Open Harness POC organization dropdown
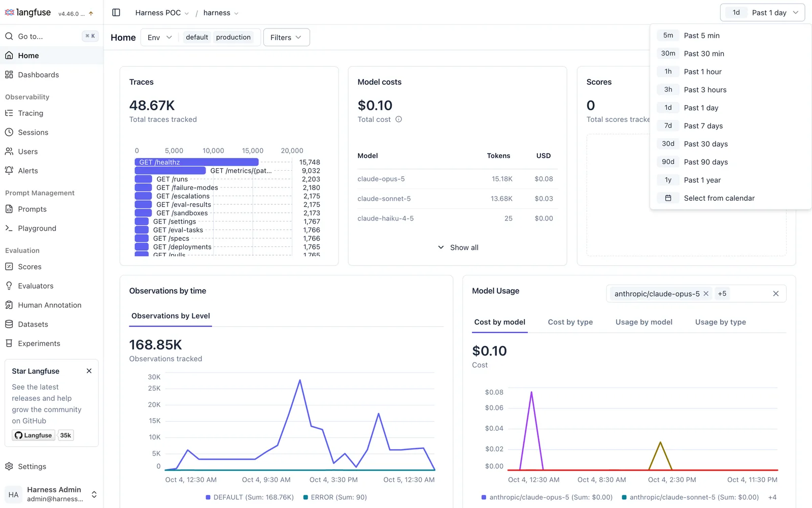This screenshot has height=508, width=812. pyautogui.click(x=162, y=13)
